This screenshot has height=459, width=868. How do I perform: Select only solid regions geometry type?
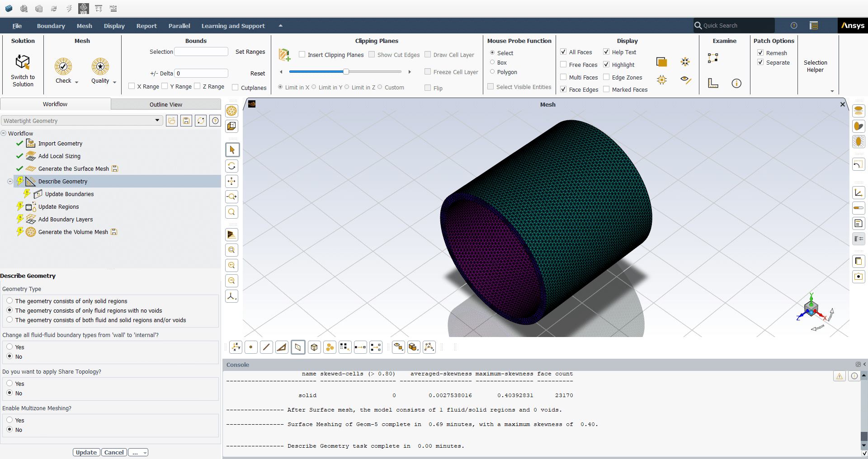click(x=9, y=301)
